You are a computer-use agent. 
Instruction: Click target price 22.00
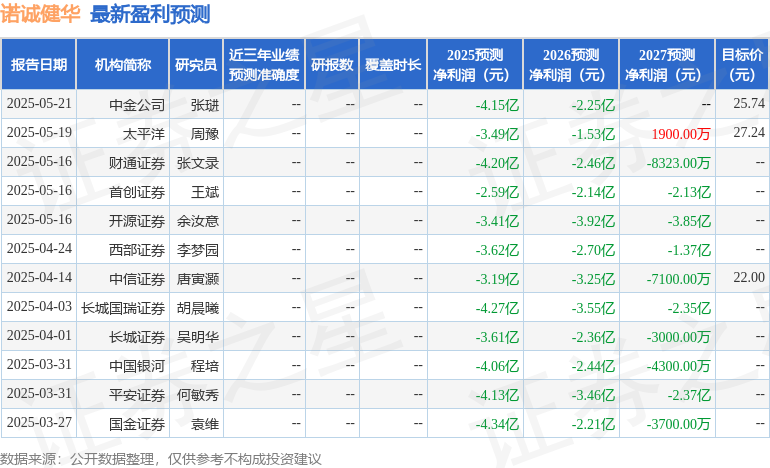(x=749, y=277)
